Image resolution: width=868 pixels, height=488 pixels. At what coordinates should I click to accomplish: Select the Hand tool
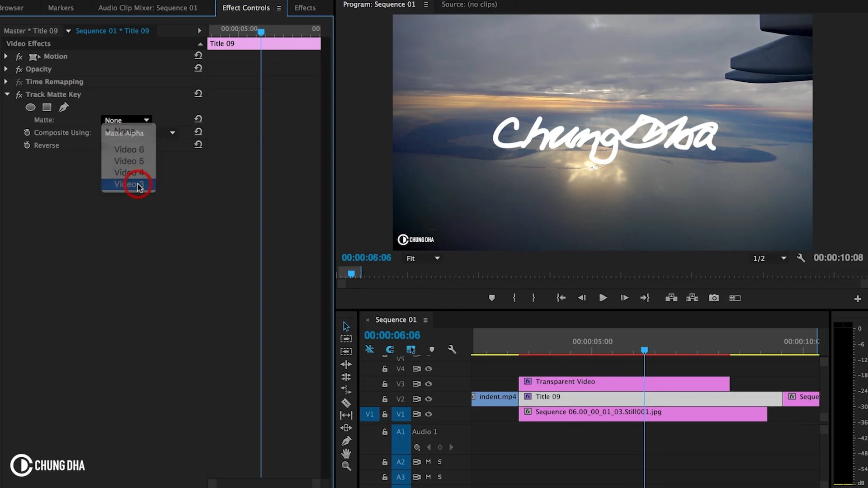pos(346,453)
